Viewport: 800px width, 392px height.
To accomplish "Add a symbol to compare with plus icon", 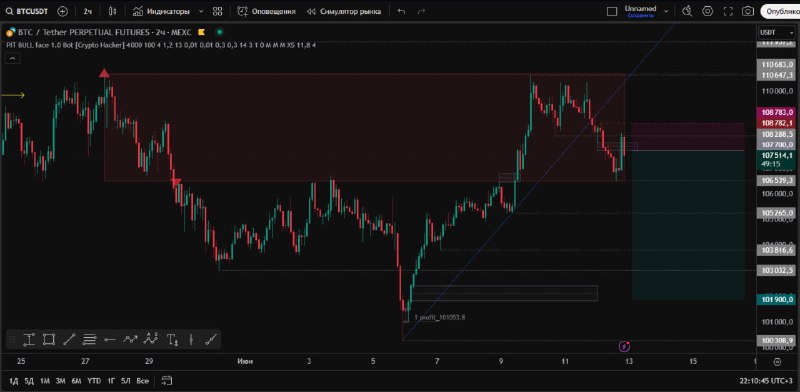I will click(62, 11).
